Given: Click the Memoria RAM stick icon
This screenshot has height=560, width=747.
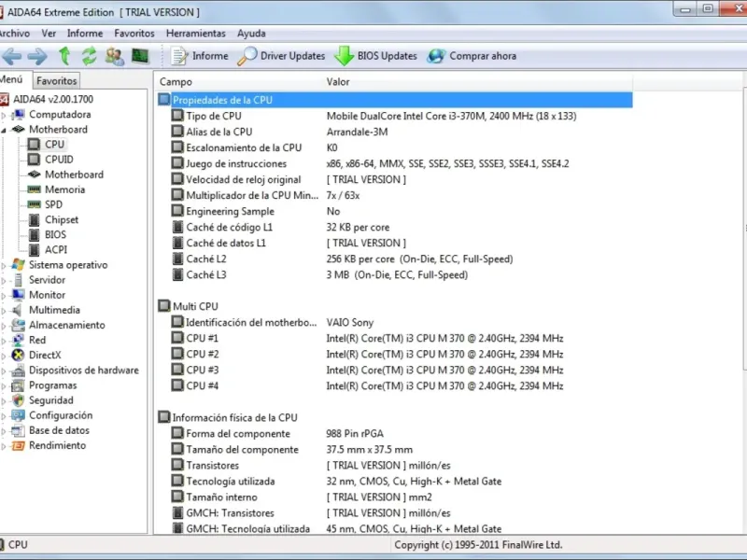Looking at the screenshot, I should click(34, 189).
